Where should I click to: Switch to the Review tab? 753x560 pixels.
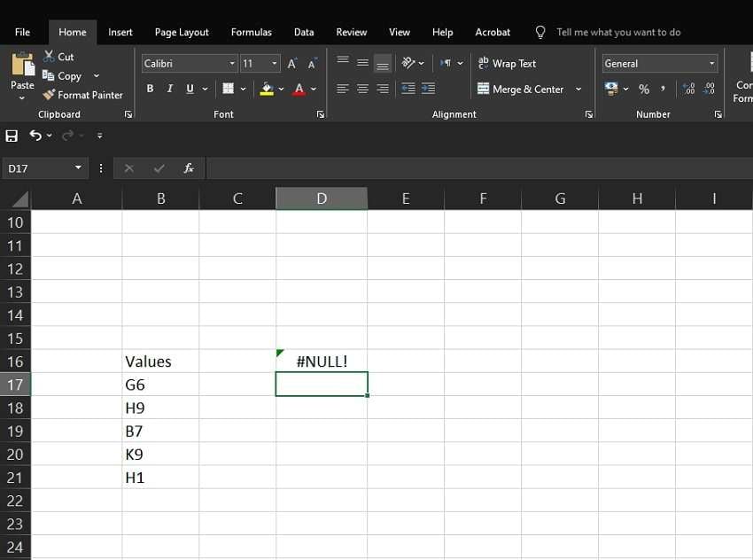(352, 32)
